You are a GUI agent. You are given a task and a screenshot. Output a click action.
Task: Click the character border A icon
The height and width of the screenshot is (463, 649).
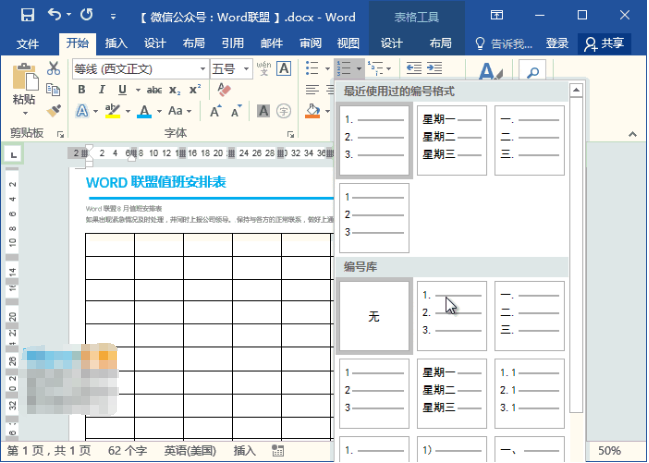point(284,68)
